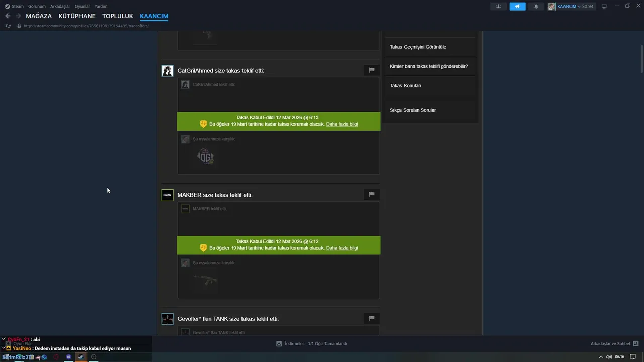Switch to TOPLULUK tab
Viewport: 644px width, 362px height.
coord(118,16)
